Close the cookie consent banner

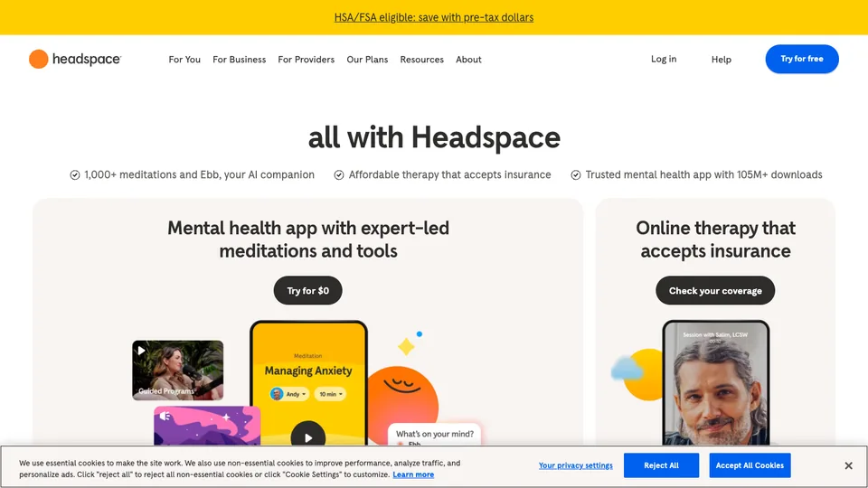pyautogui.click(x=848, y=466)
